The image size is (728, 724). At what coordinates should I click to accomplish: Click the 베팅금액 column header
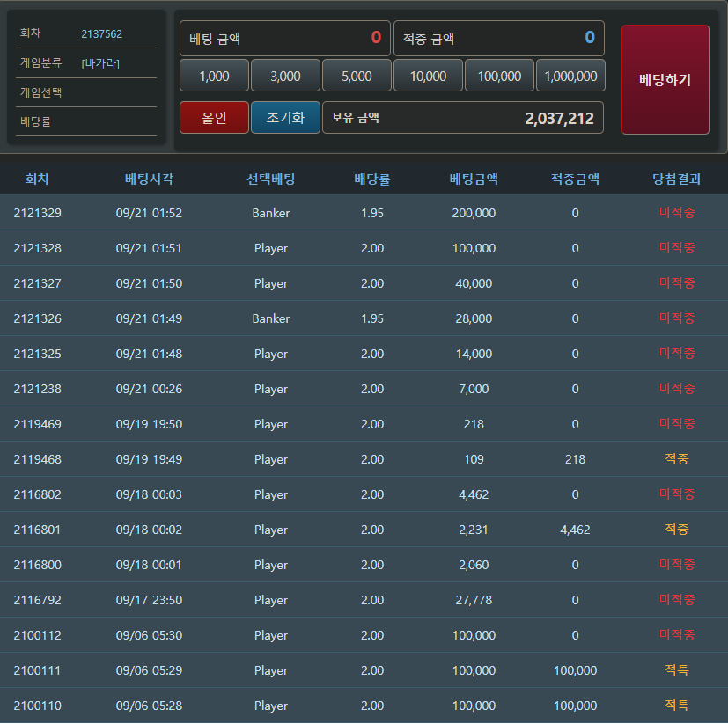pos(474,179)
